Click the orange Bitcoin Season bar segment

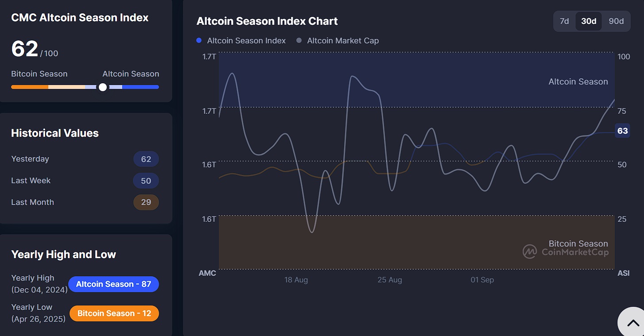(29, 87)
